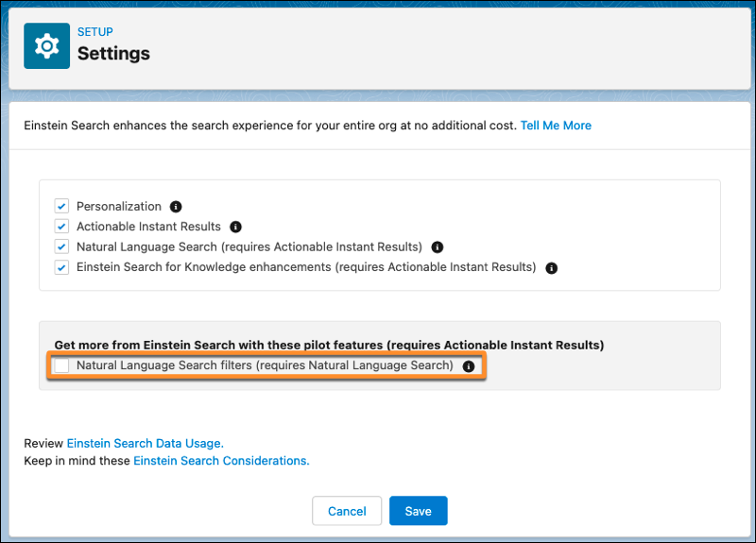Open info tooltip for Actionable Instant Results

[235, 227]
